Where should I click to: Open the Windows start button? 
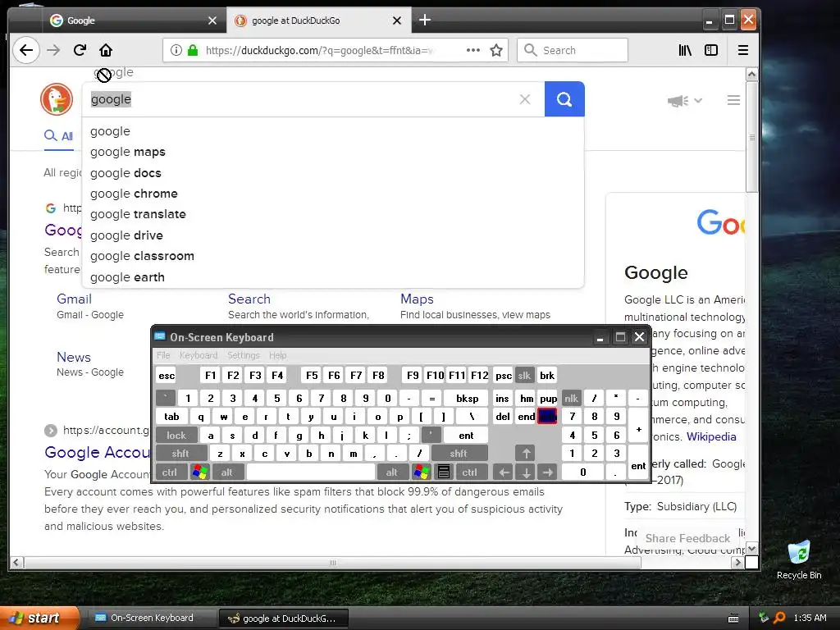pyautogui.click(x=39, y=619)
